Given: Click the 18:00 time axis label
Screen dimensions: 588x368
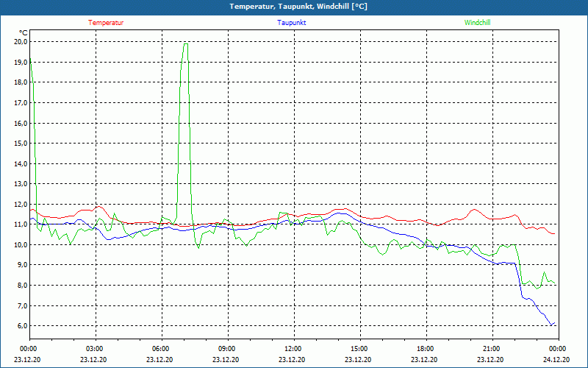Looking at the screenshot, I should pos(426,349).
